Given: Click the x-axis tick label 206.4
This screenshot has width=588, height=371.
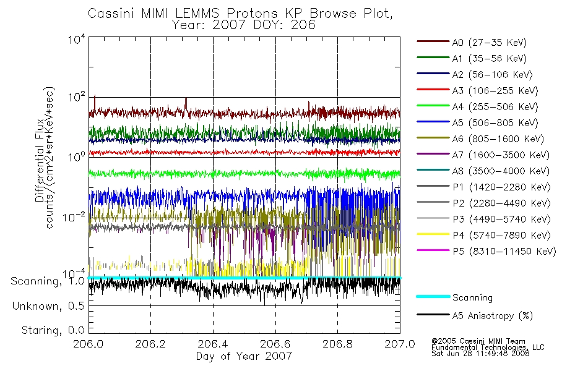Looking at the screenshot, I should pyautogui.click(x=213, y=344).
